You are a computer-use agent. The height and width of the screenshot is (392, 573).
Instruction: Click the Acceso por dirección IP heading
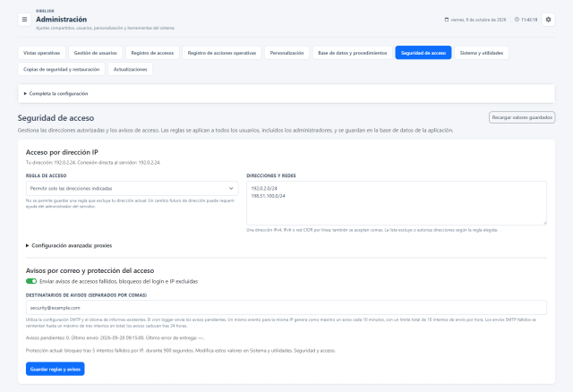(x=62, y=152)
